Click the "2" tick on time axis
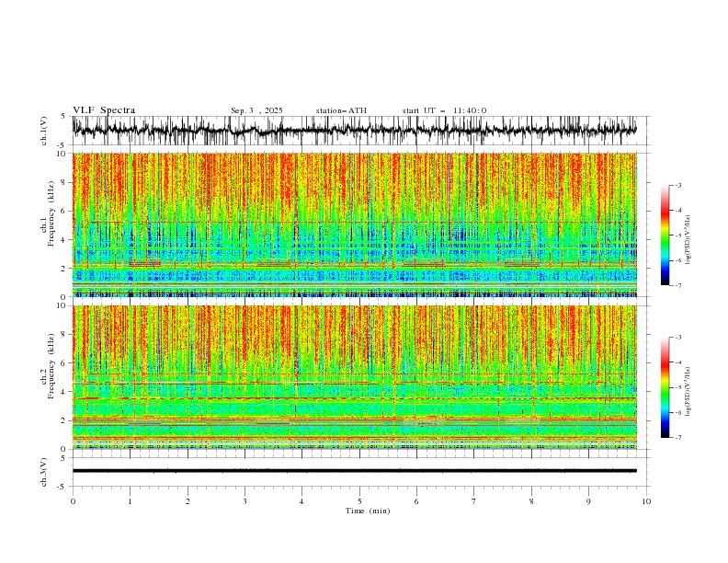Screen dimensions: 728x563 [x=188, y=501]
